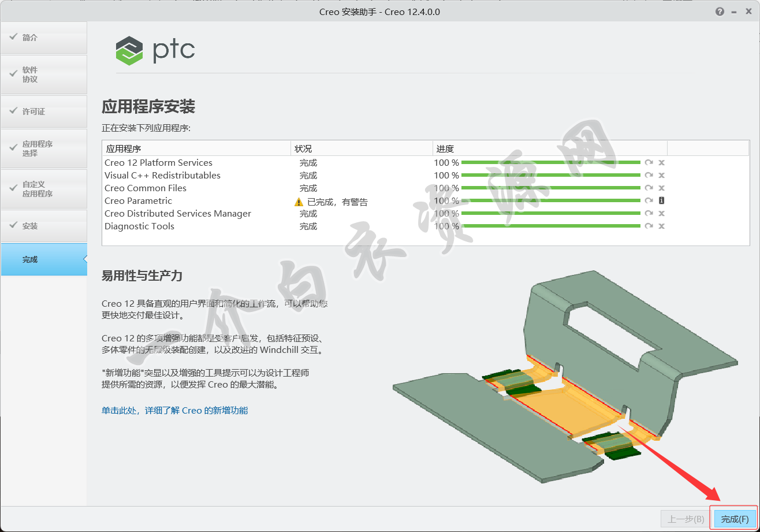Click progress bar in Creo Common Files row
The height and width of the screenshot is (532, 760).
pos(551,188)
